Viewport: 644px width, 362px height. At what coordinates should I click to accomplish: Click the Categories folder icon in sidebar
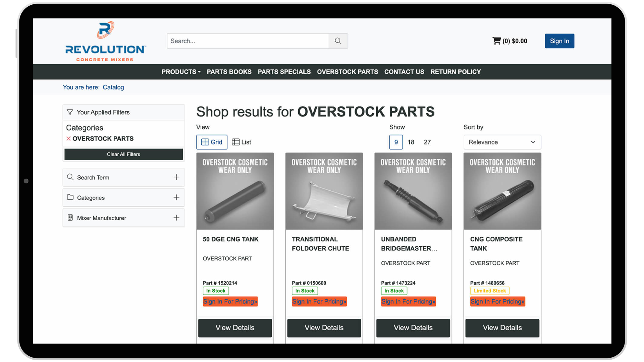(70, 197)
